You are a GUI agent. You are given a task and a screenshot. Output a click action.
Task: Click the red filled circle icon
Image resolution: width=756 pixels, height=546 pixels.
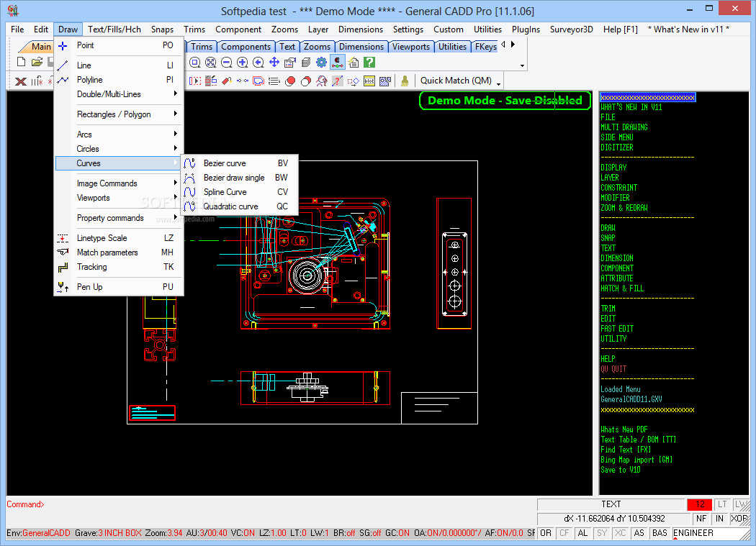[290, 81]
